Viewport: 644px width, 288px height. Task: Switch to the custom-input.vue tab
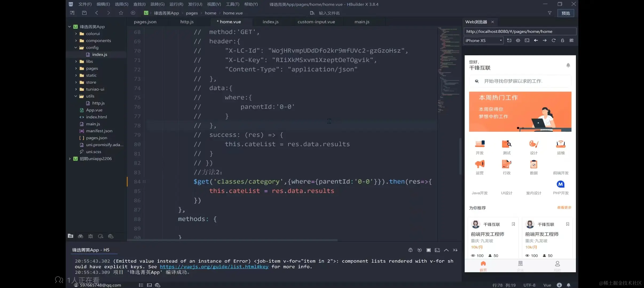[x=316, y=22]
